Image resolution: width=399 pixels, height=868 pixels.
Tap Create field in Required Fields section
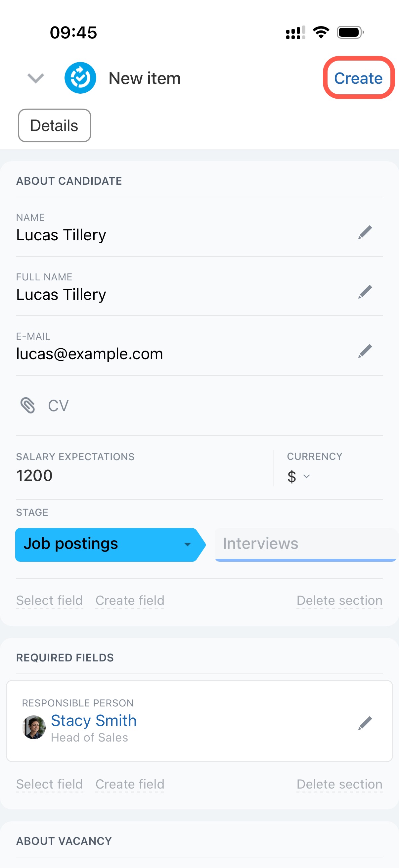click(130, 784)
